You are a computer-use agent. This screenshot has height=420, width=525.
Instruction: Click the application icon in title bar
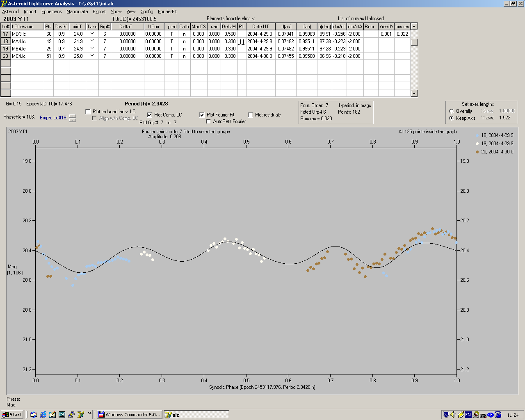point(4,4)
